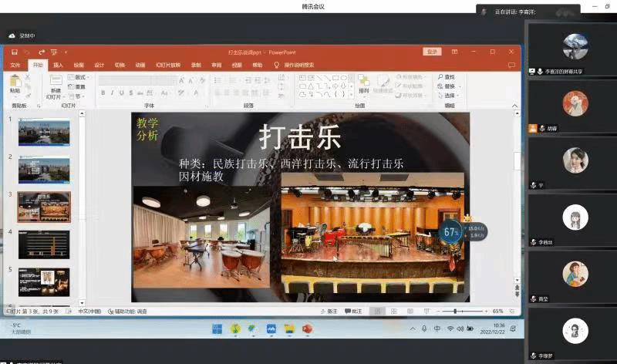Viewport: 617px width, 364px height.
Task: Open the zoom percentage 65% dialog
Action: point(497,312)
